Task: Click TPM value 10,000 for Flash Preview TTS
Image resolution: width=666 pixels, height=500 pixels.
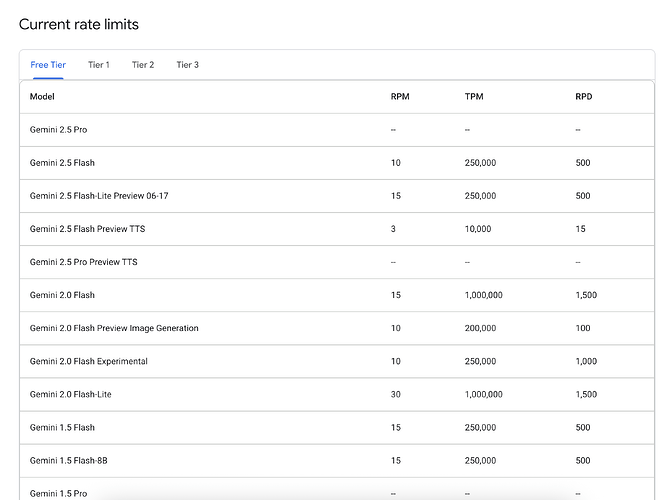Action: 478,229
